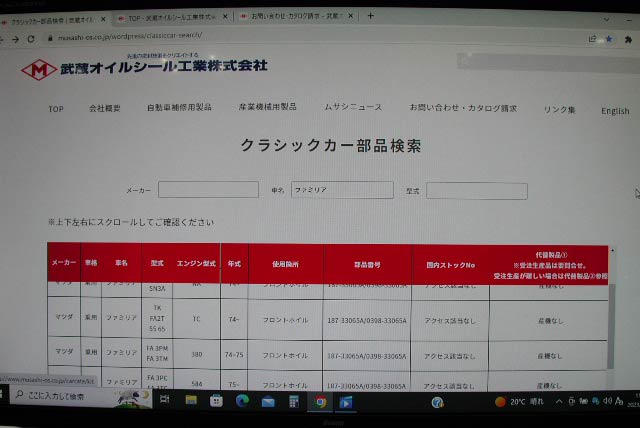Open the TOP navigation item
Screen dimensions: 640x428
pos(56,109)
